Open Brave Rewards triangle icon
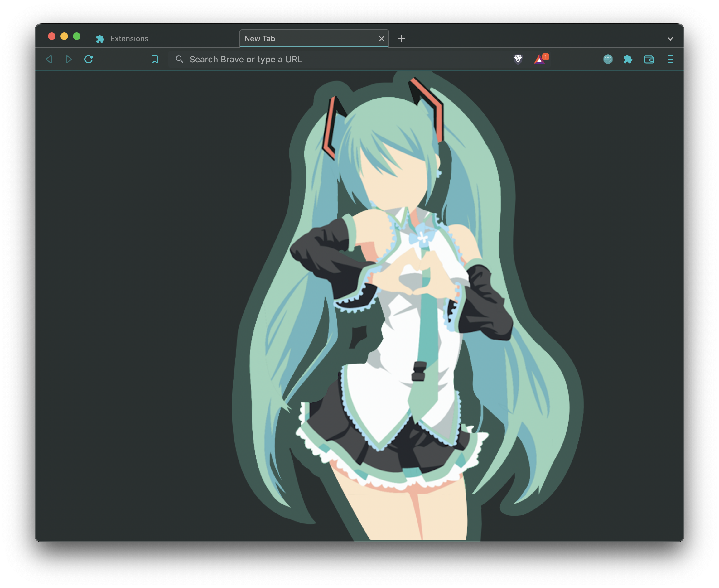 (539, 60)
